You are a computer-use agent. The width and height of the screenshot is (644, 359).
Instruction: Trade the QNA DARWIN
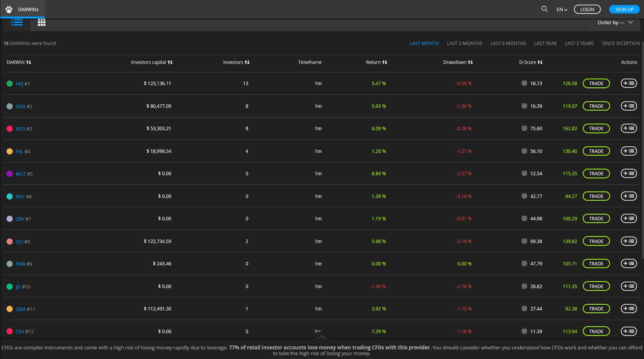point(596,309)
